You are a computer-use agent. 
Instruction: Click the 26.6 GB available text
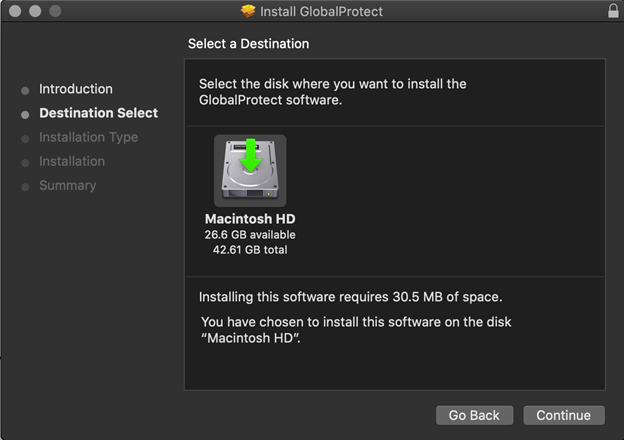pos(250,235)
